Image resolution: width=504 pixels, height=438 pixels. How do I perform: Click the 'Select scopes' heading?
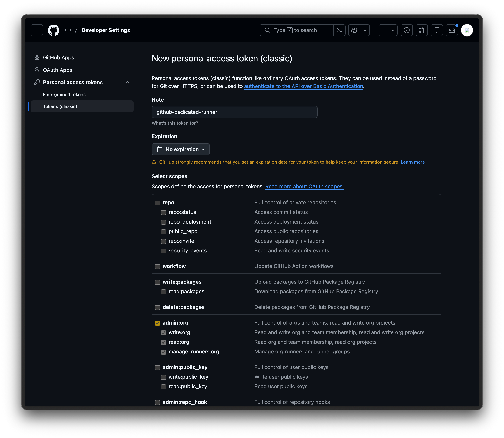pyautogui.click(x=169, y=176)
